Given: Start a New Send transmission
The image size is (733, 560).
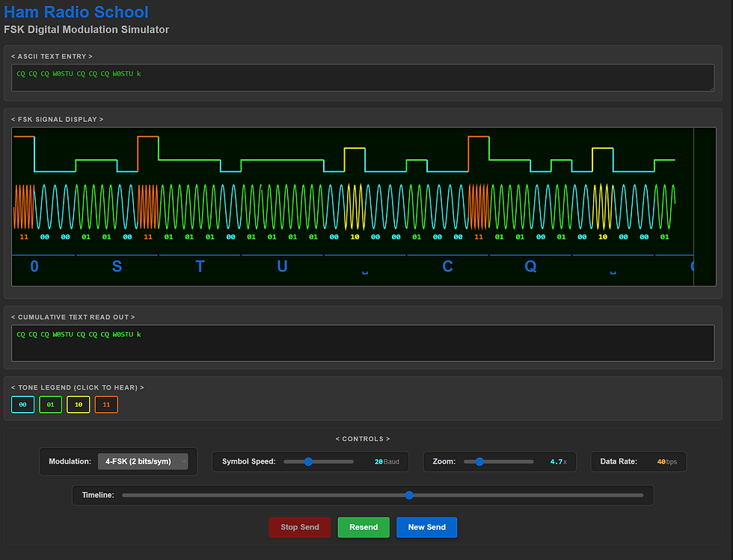Looking at the screenshot, I should (426, 527).
